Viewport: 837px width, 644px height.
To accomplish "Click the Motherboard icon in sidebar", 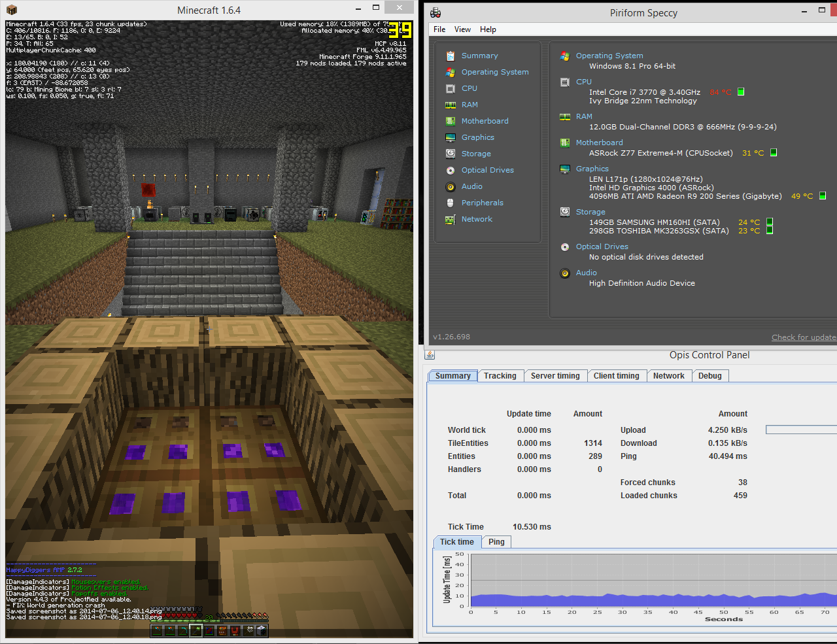I will [451, 121].
